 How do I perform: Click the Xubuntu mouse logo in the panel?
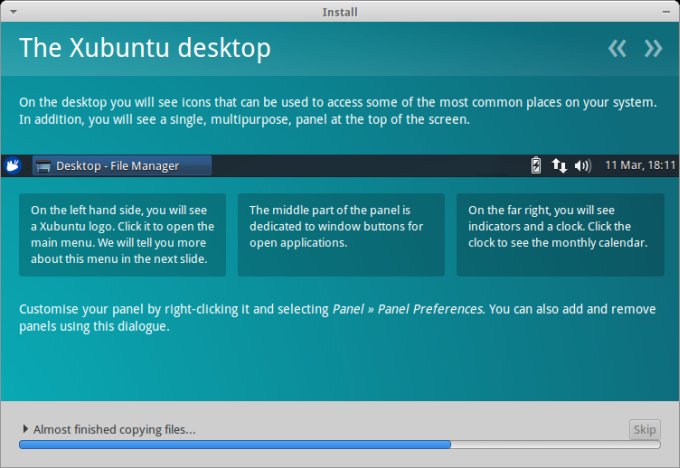point(13,165)
